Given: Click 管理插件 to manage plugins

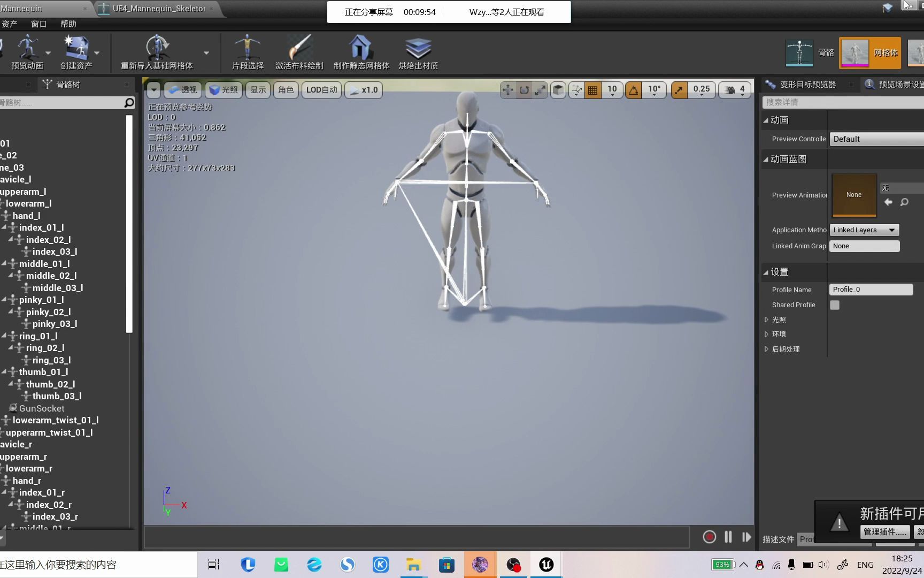Looking at the screenshot, I should (884, 531).
